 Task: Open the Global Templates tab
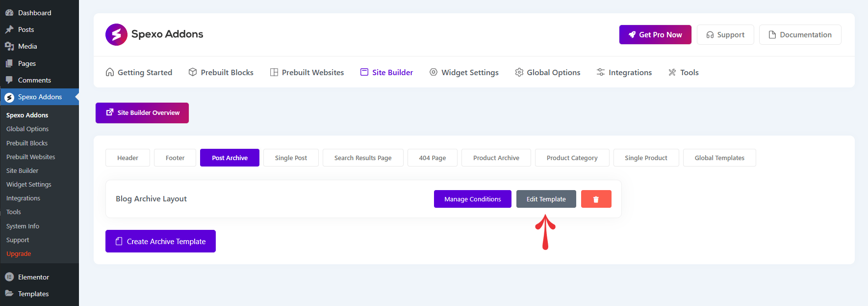point(719,158)
